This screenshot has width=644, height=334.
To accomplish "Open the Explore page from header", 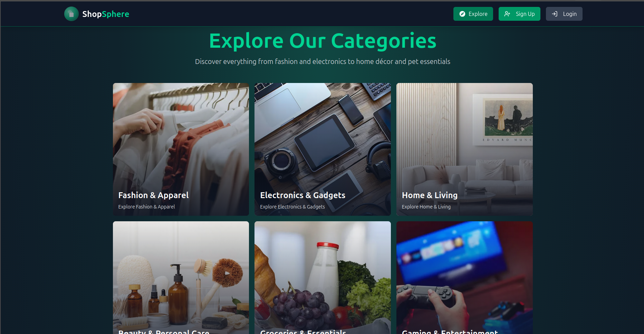I will tap(473, 14).
